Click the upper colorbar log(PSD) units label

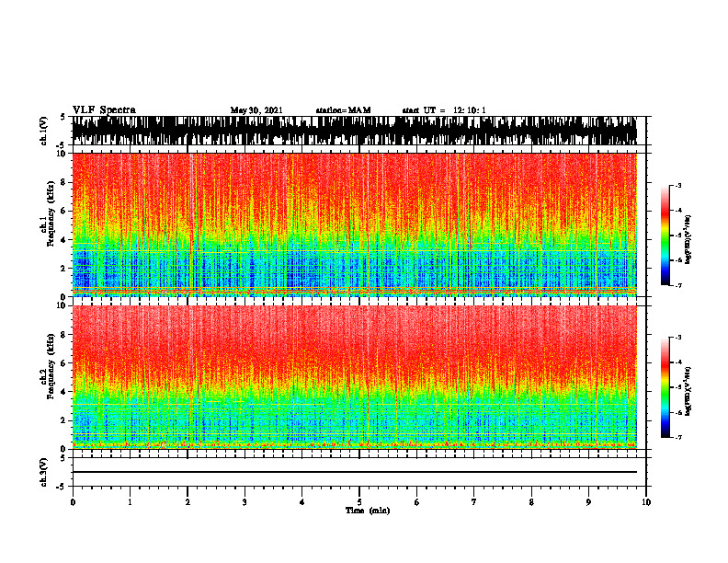point(688,240)
